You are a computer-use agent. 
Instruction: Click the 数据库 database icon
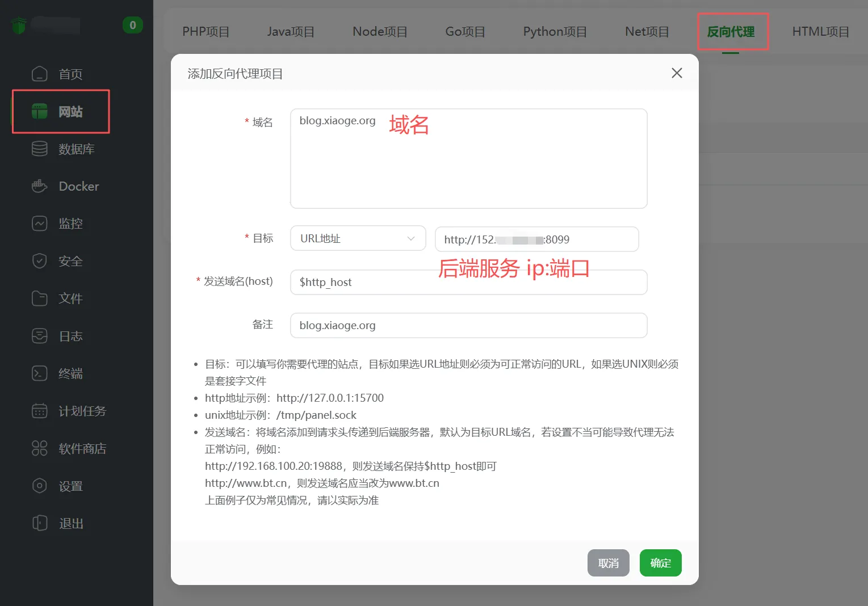tap(40, 149)
